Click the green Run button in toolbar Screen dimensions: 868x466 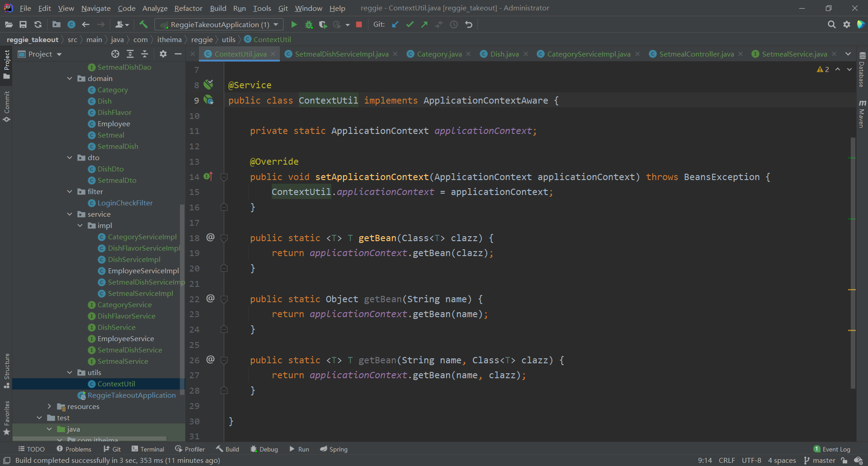[x=294, y=24]
